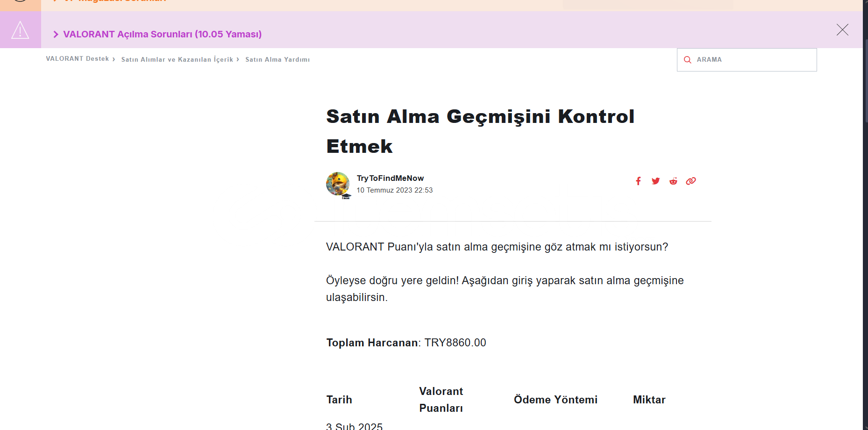Open VALORANT Açılma Sorunları (10.05 Yaması) link
The height and width of the screenshot is (430, 868).
[163, 34]
